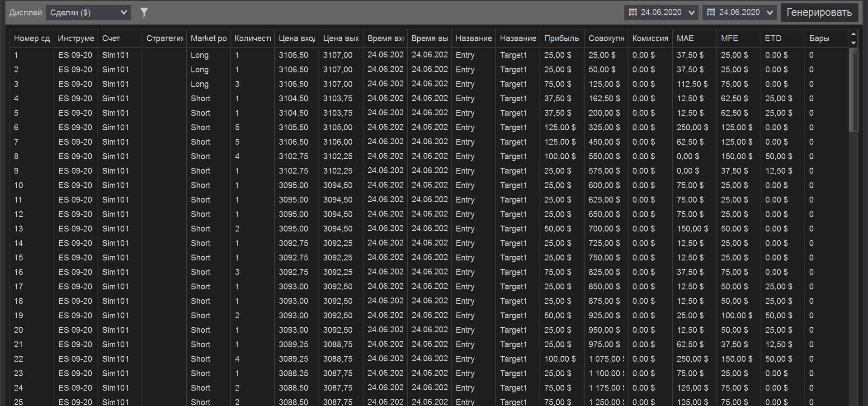Screen dimensions: 868x406
Task: Click the Market po column header
Action: coord(208,38)
